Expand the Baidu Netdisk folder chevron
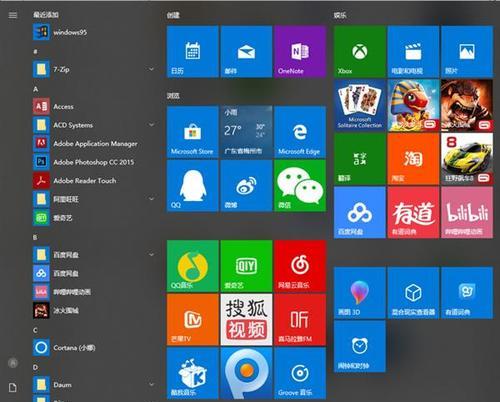The width and height of the screenshot is (500, 402). click(x=151, y=255)
